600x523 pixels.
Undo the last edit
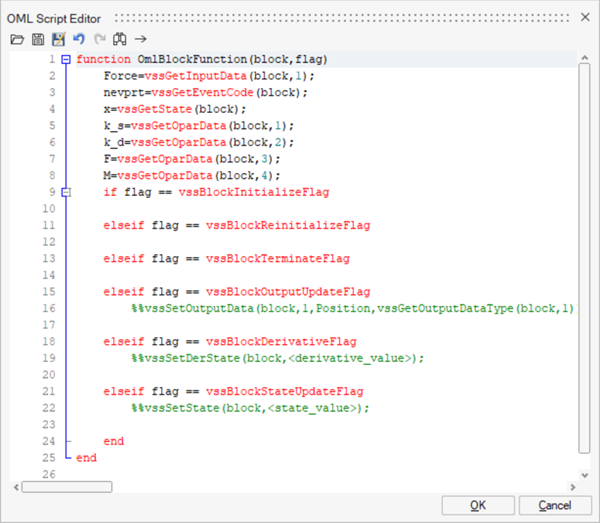tap(78, 39)
